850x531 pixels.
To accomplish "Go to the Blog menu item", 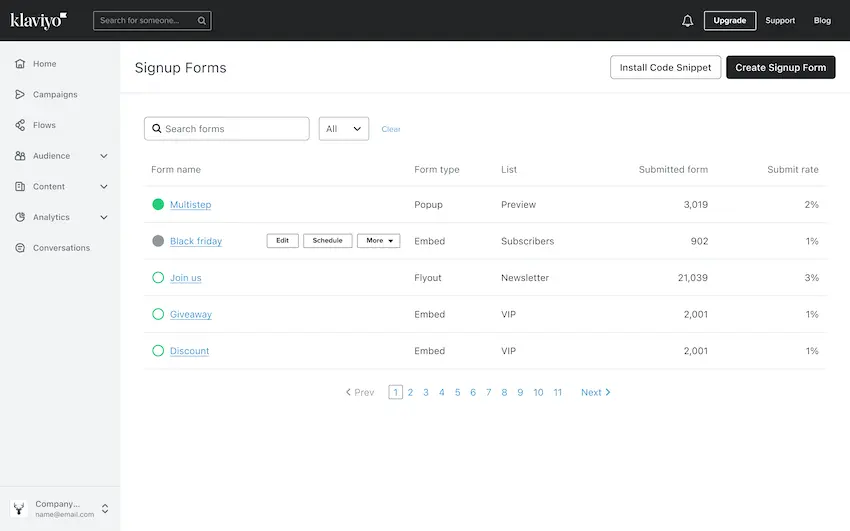I will (822, 20).
